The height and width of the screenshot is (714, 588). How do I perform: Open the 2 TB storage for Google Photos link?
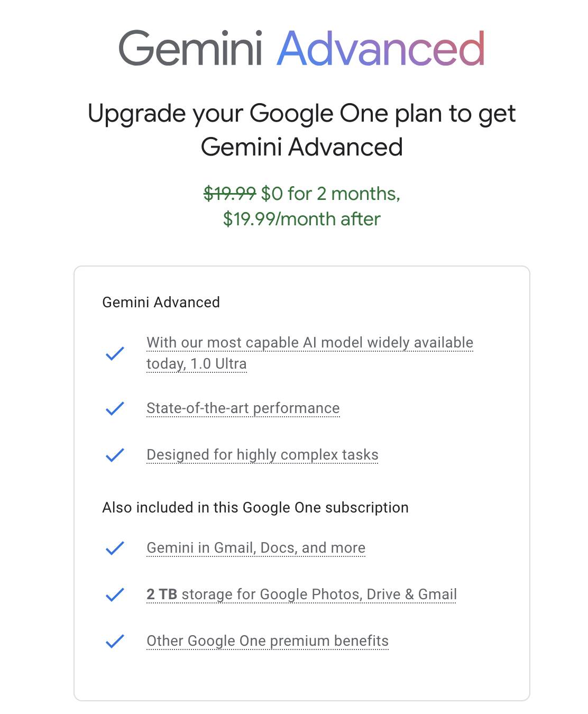(x=301, y=594)
